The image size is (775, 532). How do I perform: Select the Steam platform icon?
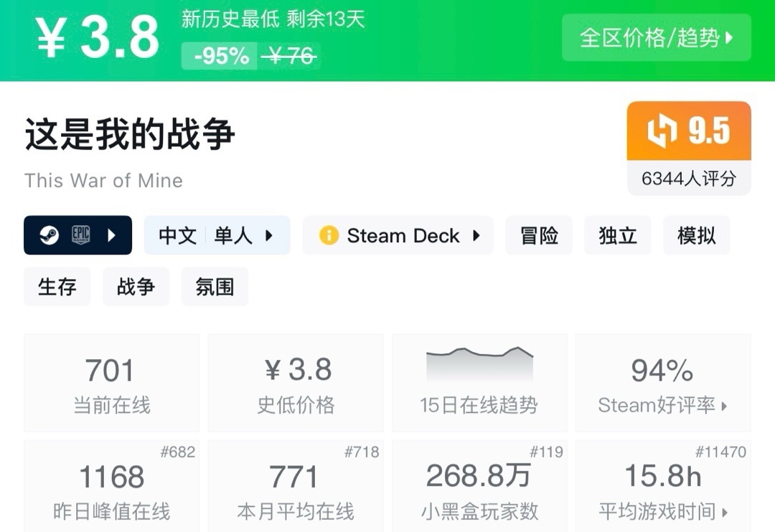tap(51, 235)
